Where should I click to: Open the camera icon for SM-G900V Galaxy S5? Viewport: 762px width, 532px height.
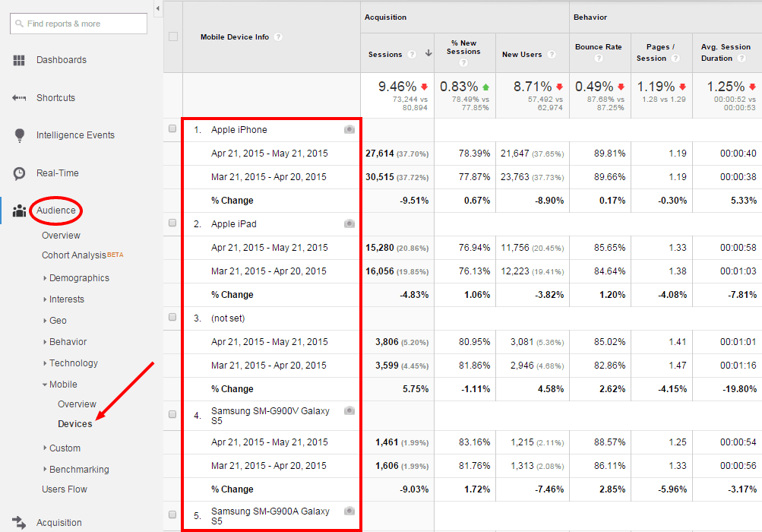coord(349,410)
